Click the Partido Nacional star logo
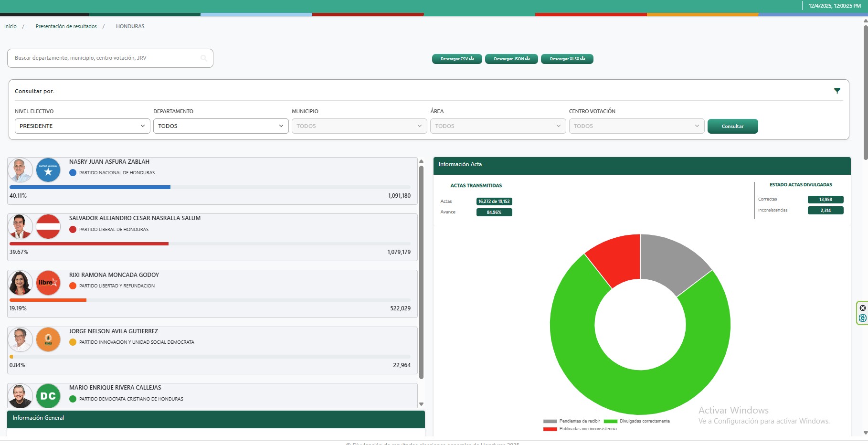 [x=48, y=170]
